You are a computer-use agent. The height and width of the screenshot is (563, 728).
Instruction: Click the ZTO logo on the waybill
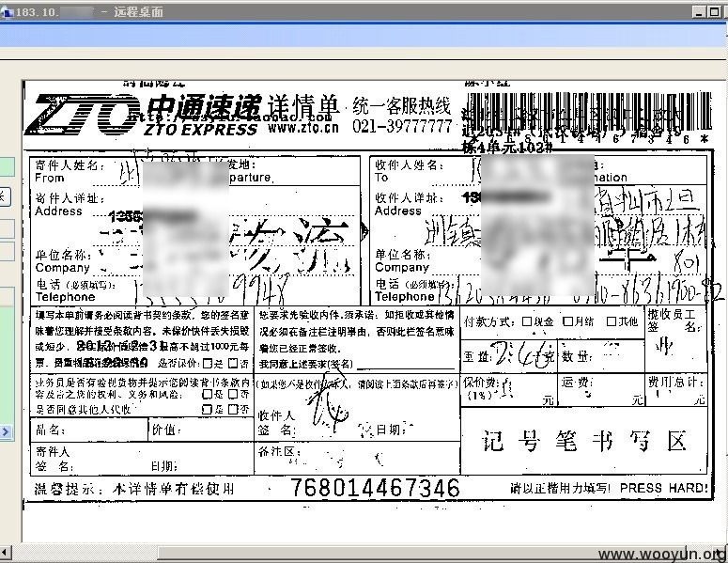coord(84,115)
